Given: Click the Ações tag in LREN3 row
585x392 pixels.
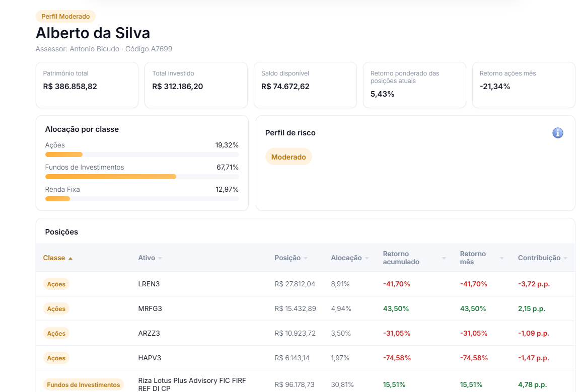Looking at the screenshot, I should [56, 284].
